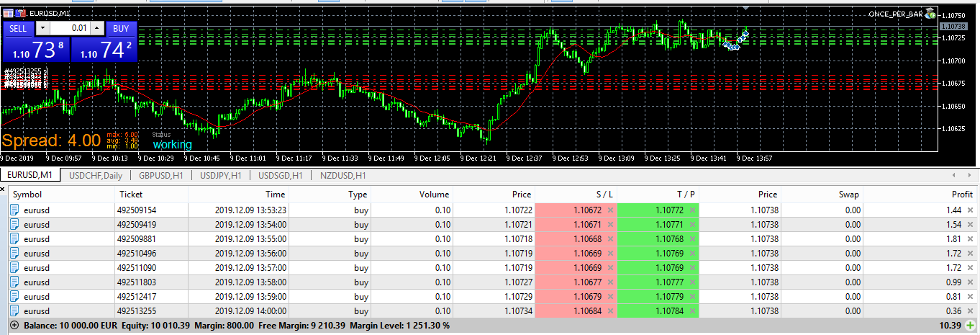Click the gray chart shift triangle marker
Viewport: 980px width, 335px height.
(746, 8)
